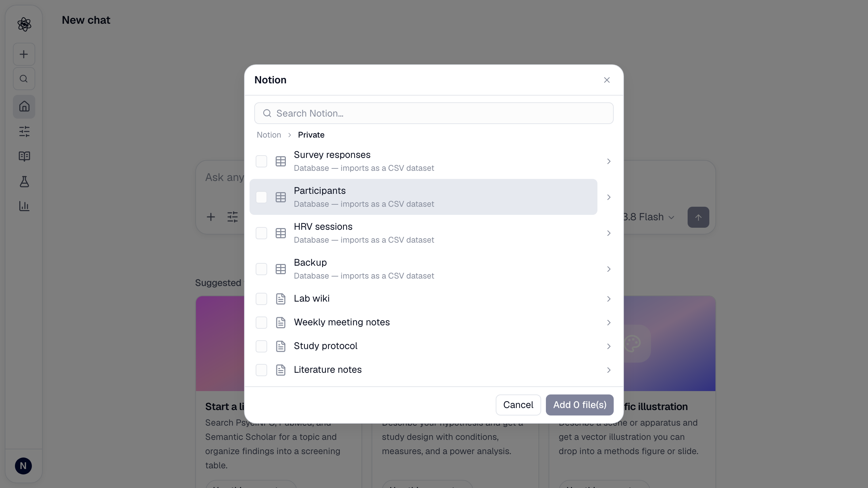
Task: Open search via sidebar magnifier icon
Action: 24,79
